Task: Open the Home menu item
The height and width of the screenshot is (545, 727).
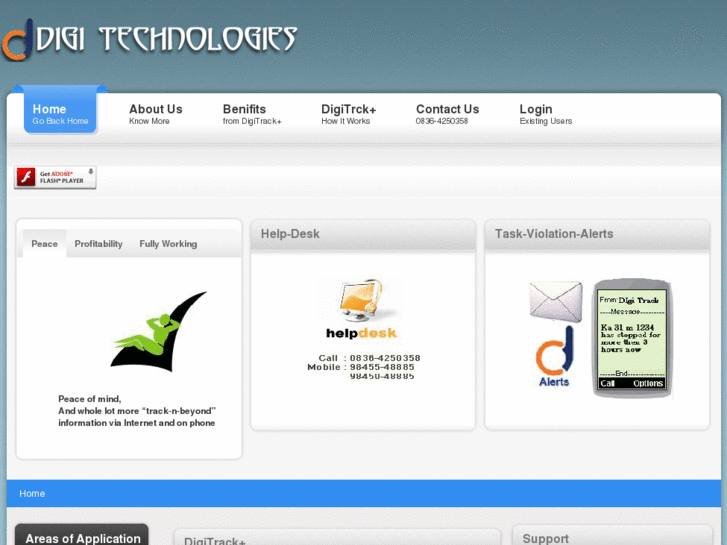Action: coord(60,114)
